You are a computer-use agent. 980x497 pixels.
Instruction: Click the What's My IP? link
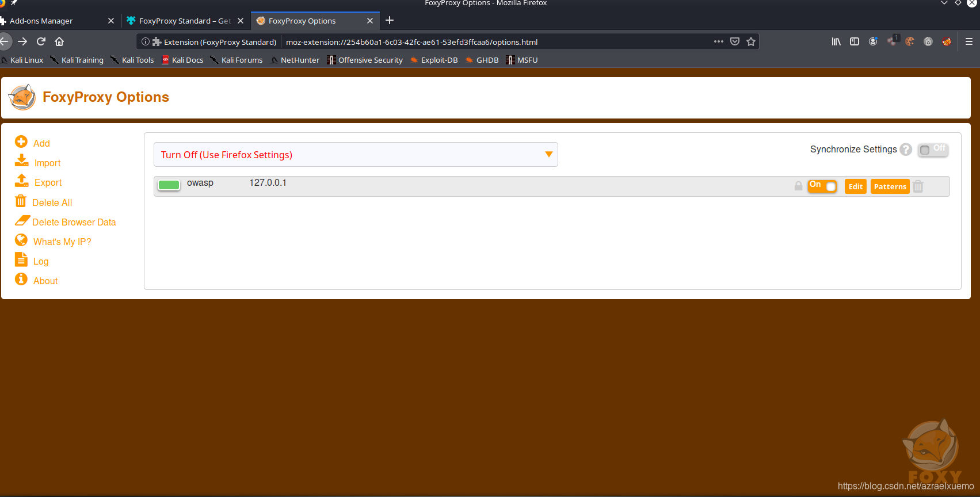coord(62,242)
